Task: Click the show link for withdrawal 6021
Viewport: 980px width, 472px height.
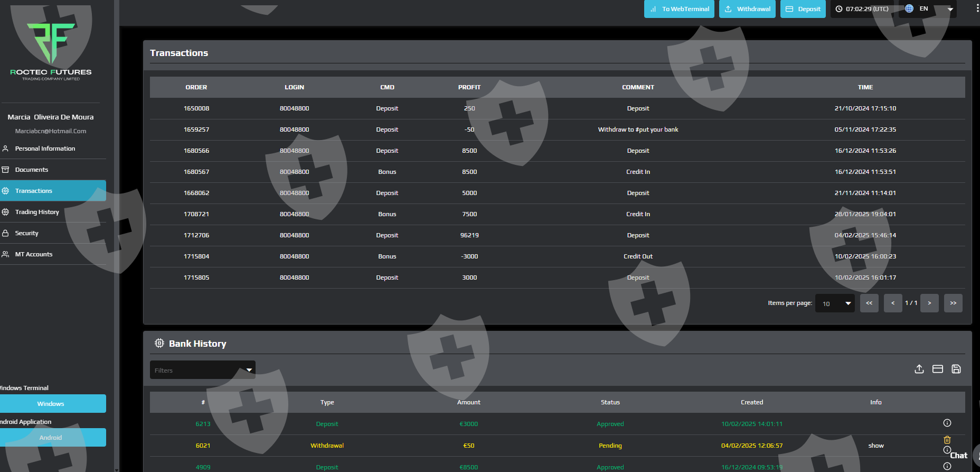Action: [875, 446]
